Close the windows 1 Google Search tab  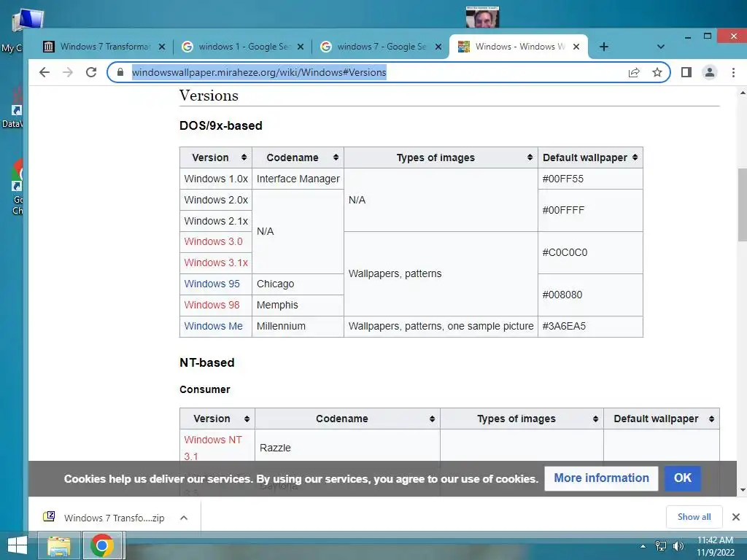(300, 47)
